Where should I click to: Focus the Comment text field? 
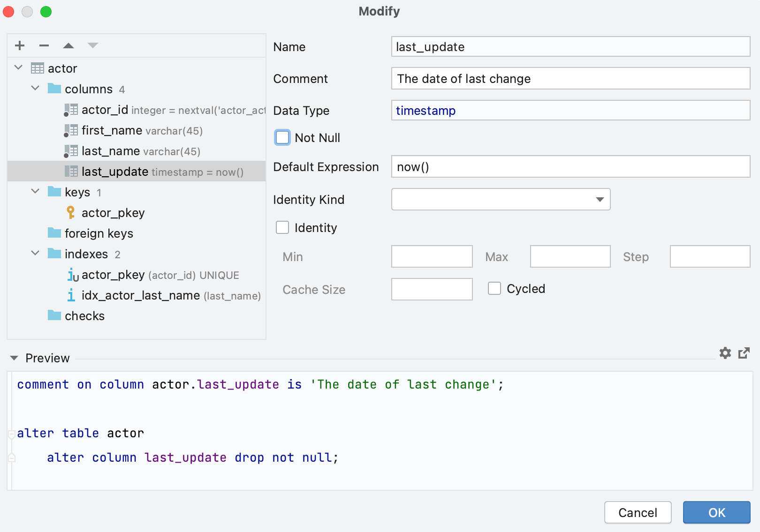570,79
